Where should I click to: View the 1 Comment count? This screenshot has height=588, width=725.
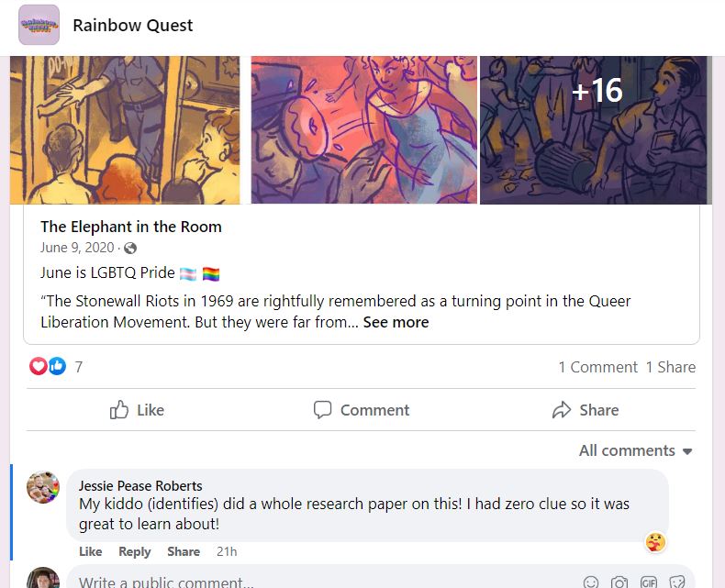tap(597, 367)
